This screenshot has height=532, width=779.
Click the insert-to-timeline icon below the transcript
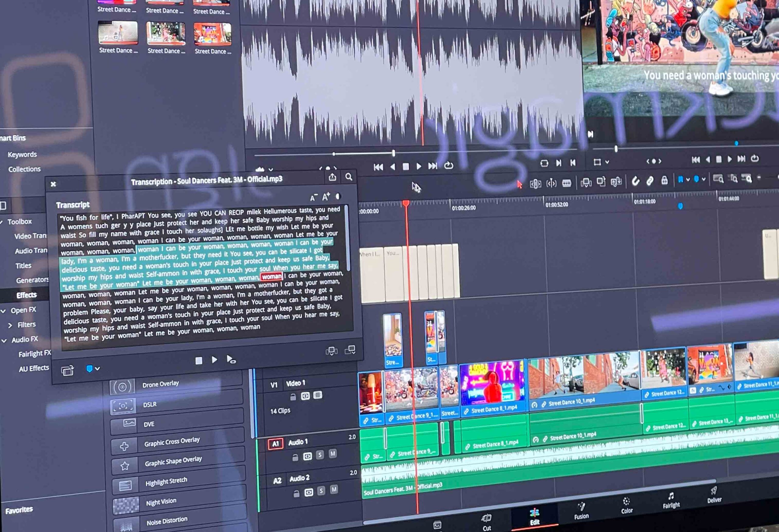[x=331, y=351]
